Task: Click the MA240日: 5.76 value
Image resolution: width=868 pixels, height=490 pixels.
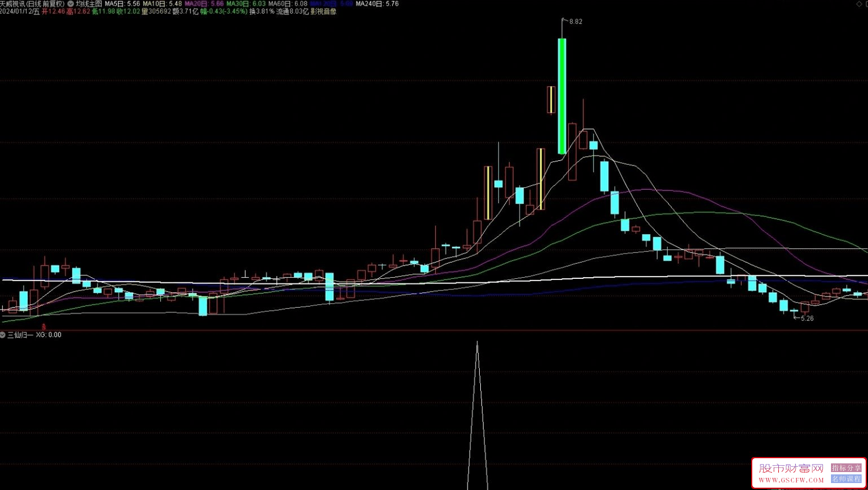Action: point(377,3)
